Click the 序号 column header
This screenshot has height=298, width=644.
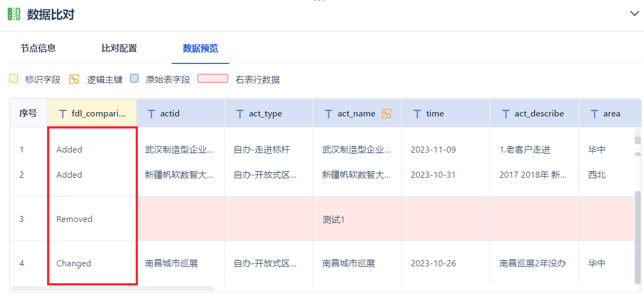coord(28,114)
